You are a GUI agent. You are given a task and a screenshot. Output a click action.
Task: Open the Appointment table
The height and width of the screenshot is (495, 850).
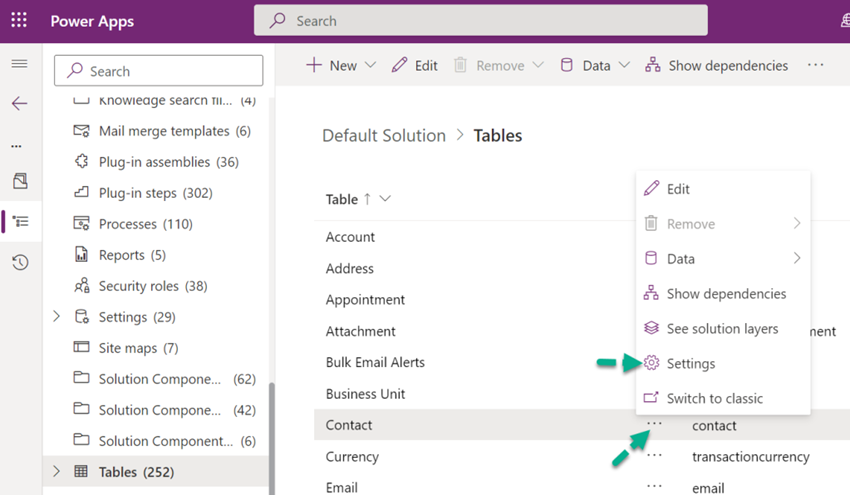coord(365,300)
